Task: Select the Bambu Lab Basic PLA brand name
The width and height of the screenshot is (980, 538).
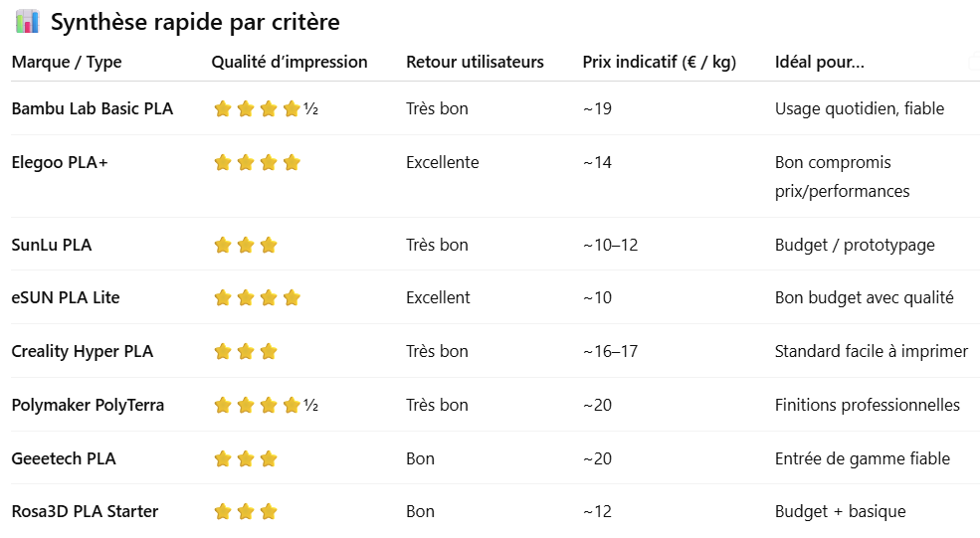Action: pyautogui.click(x=93, y=108)
